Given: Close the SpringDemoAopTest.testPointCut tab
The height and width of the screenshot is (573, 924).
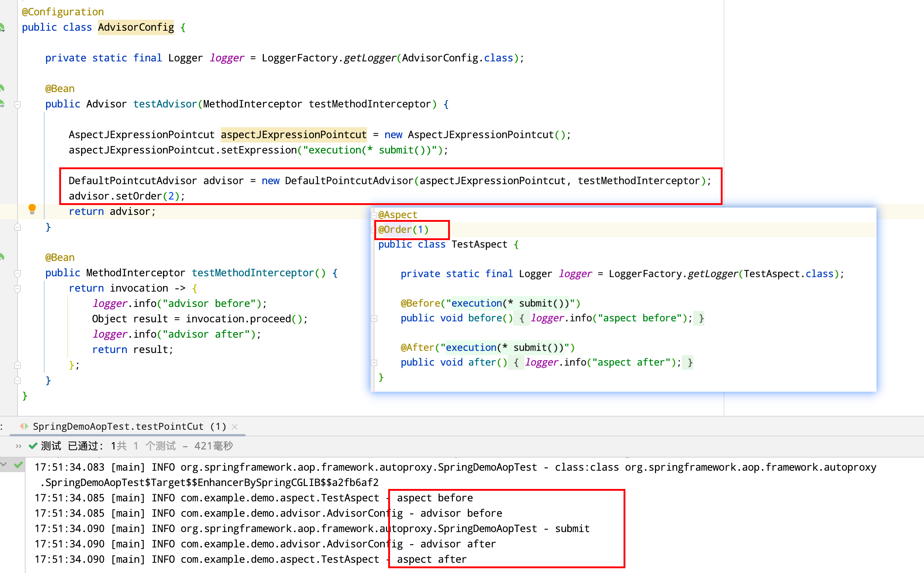Looking at the screenshot, I should (235, 427).
